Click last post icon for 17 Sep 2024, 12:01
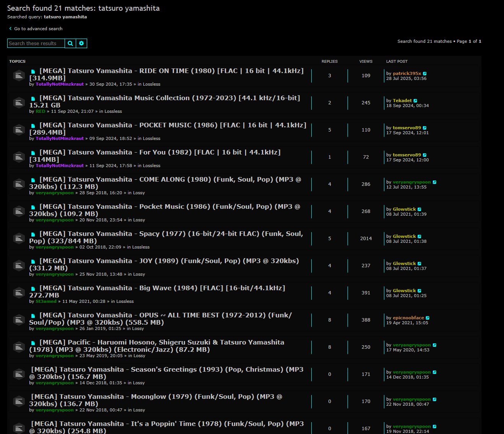 pyautogui.click(x=424, y=128)
